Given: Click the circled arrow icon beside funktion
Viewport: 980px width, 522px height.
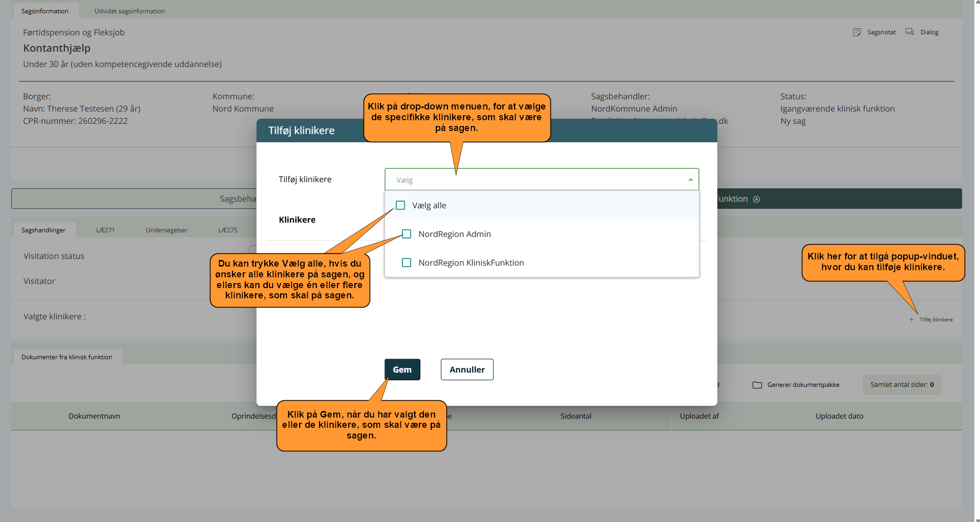Looking at the screenshot, I should [756, 199].
